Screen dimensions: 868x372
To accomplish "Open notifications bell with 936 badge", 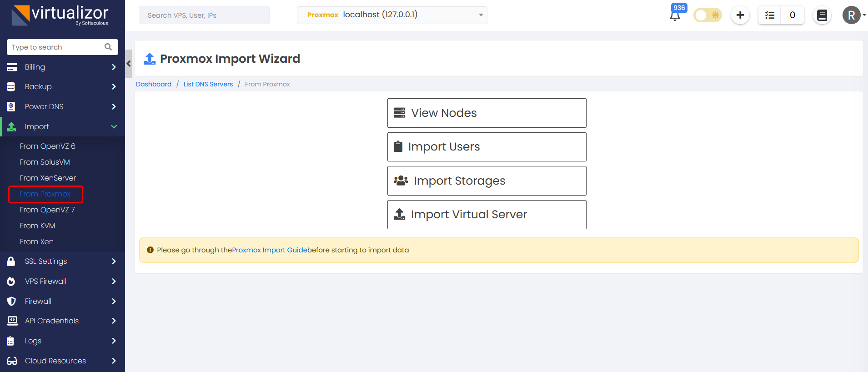I will coord(675,15).
